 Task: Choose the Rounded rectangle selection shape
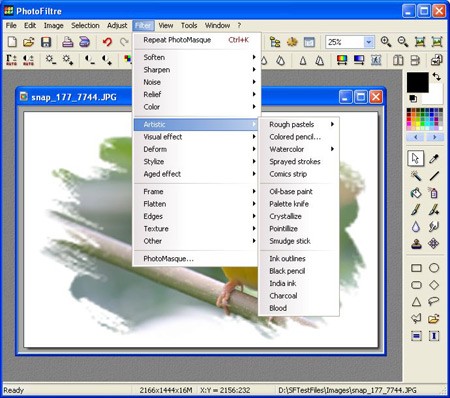(416, 285)
